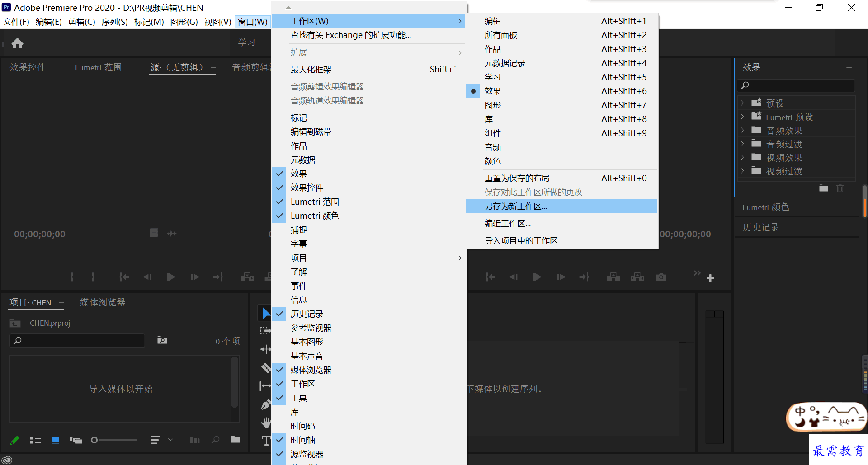Screen dimensions: 868x465
Task: Expand the 预设 folder in Effects
Action: point(742,103)
